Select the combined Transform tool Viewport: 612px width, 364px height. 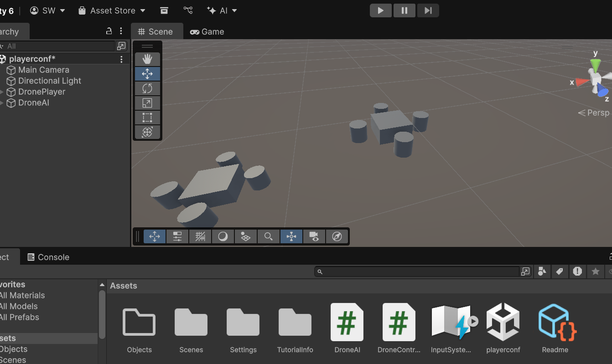[147, 132]
